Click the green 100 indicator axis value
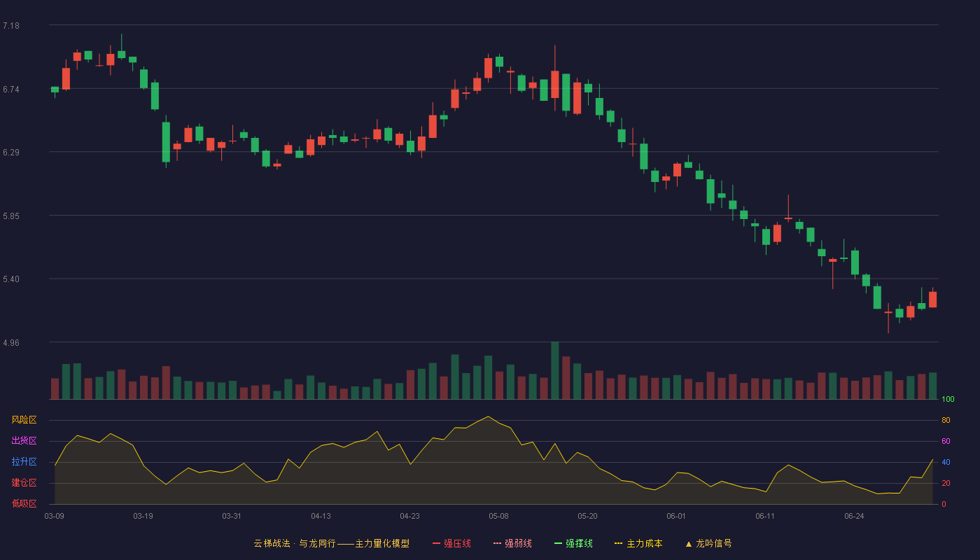The width and height of the screenshot is (980, 560). pyautogui.click(x=948, y=400)
